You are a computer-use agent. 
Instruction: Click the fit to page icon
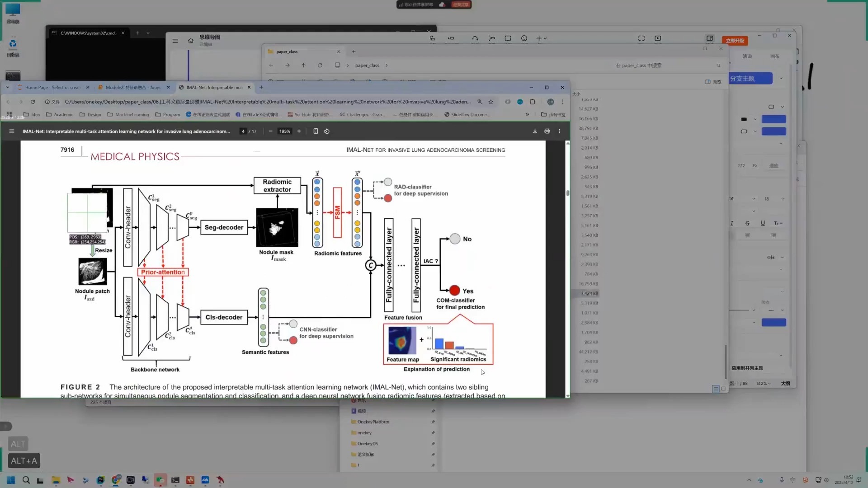(316, 131)
